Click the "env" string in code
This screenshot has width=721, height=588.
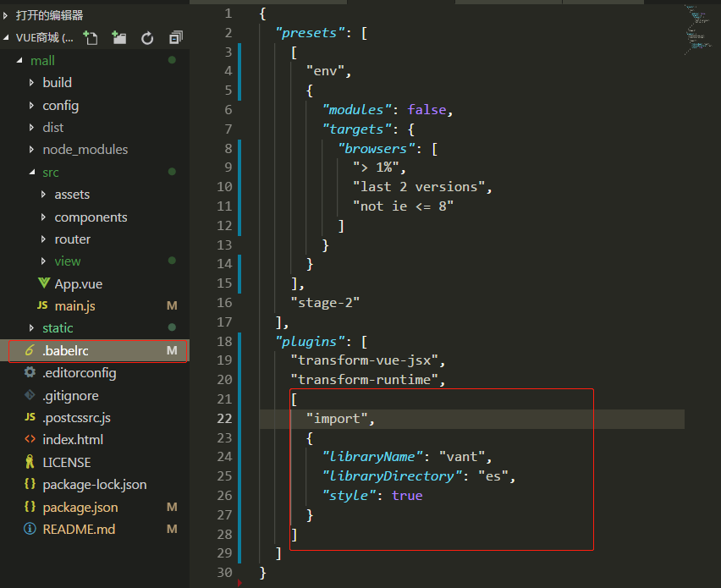coord(325,71)
